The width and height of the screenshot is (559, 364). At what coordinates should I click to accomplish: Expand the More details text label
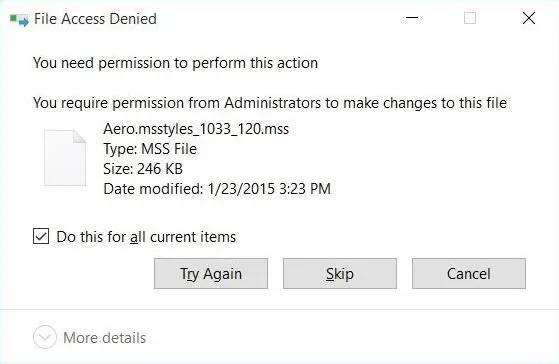105,338
